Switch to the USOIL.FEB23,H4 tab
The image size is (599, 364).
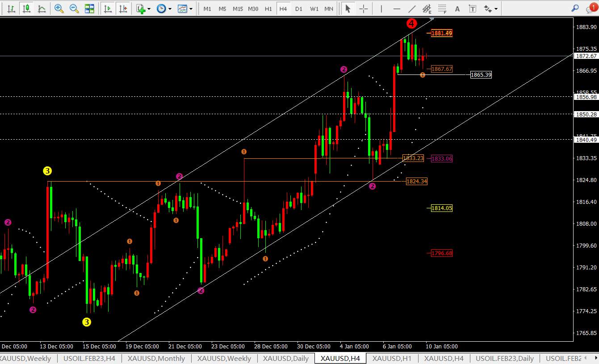click(89, 358)
